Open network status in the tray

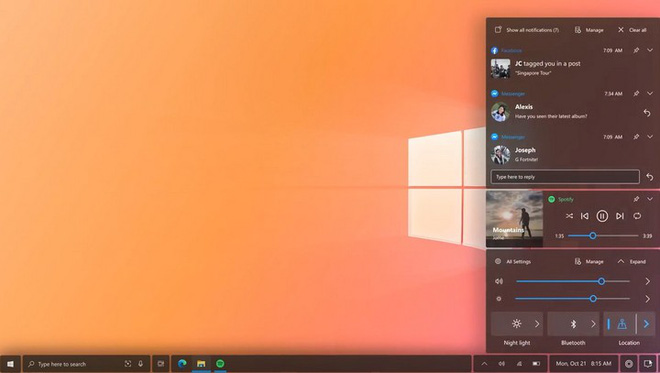click(x=519, y=364)
